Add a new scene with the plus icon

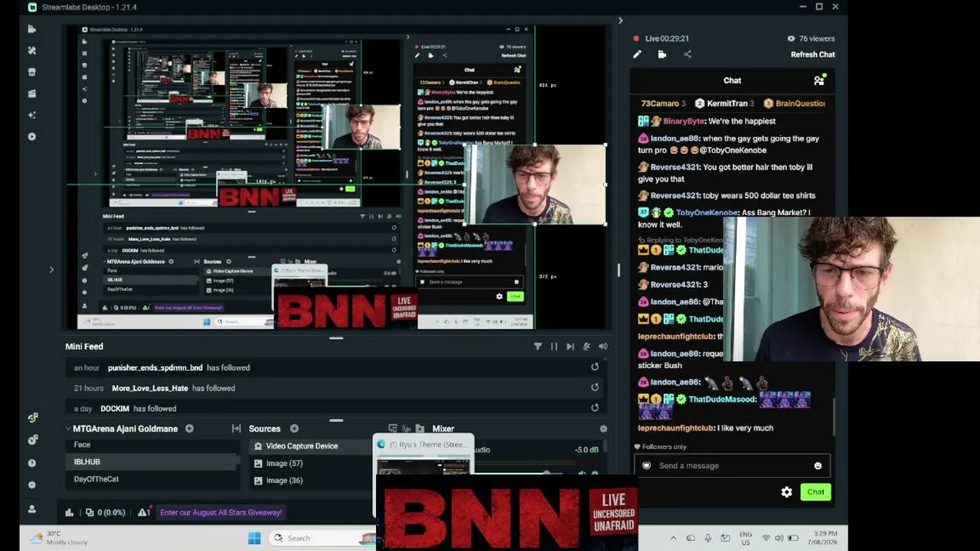click(189, 429)
